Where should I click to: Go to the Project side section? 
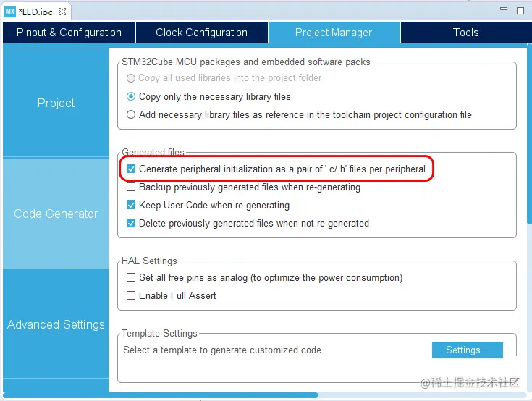[56, 103]
